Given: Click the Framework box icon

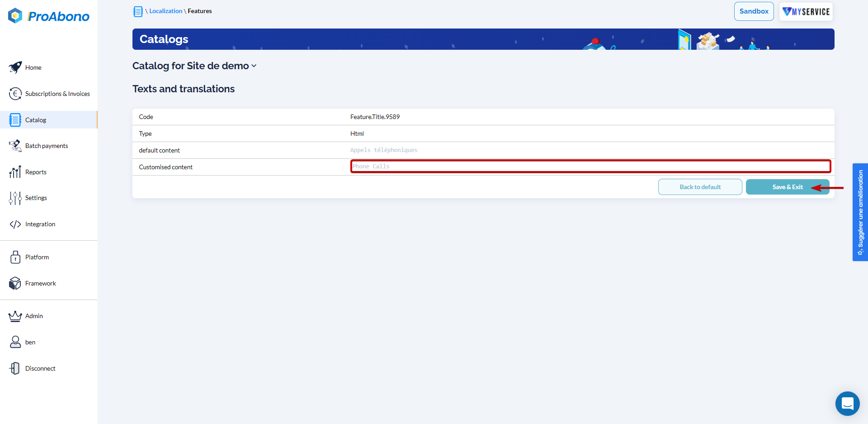Looking at the screenshot, I should click(x=15, y=283).
